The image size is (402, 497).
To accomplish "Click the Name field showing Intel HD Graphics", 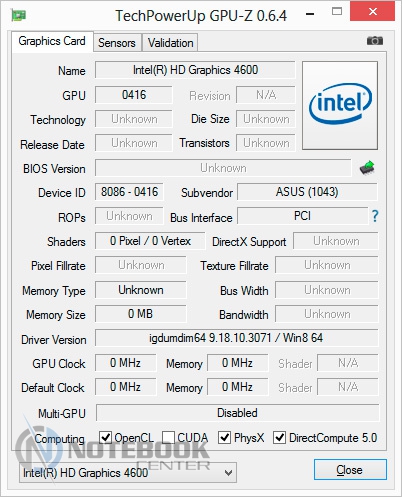I will 195,70.
